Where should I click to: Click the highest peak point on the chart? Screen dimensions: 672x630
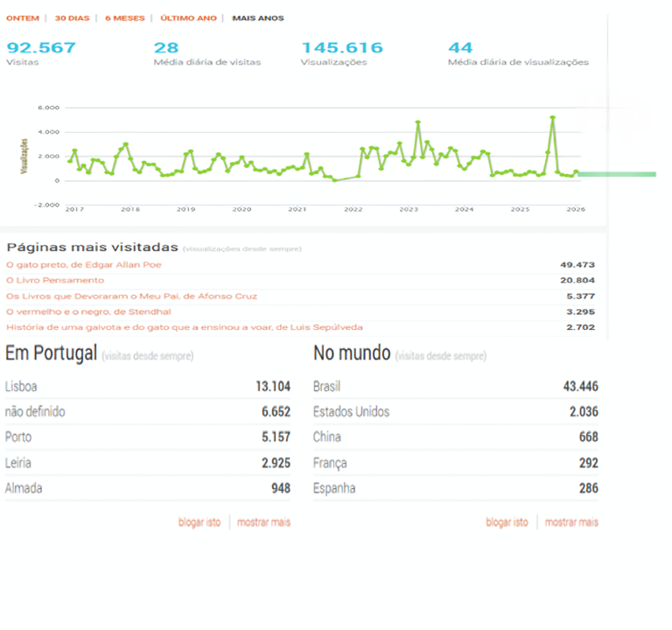552,117
